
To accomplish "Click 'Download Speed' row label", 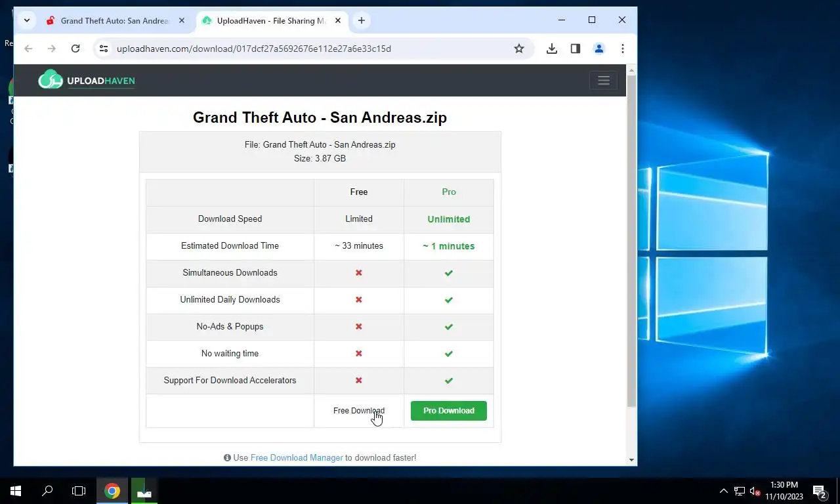I will [230, 219].
